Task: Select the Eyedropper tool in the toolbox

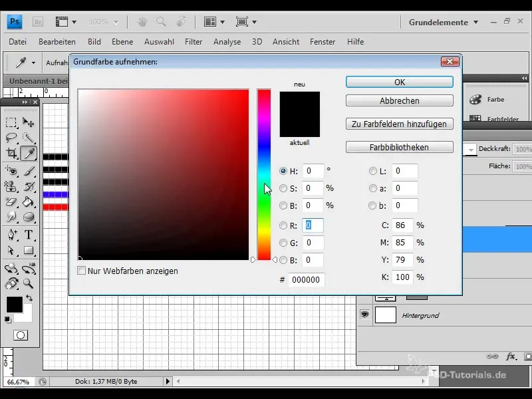Action: click(29, 153)
